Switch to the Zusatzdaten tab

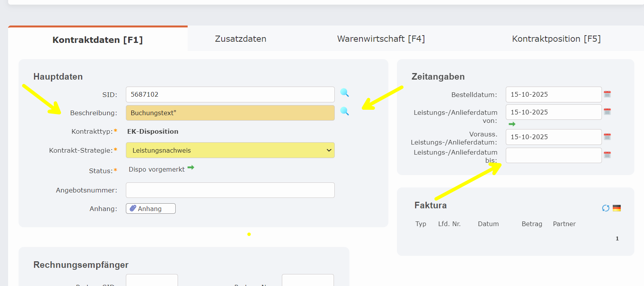241,39
